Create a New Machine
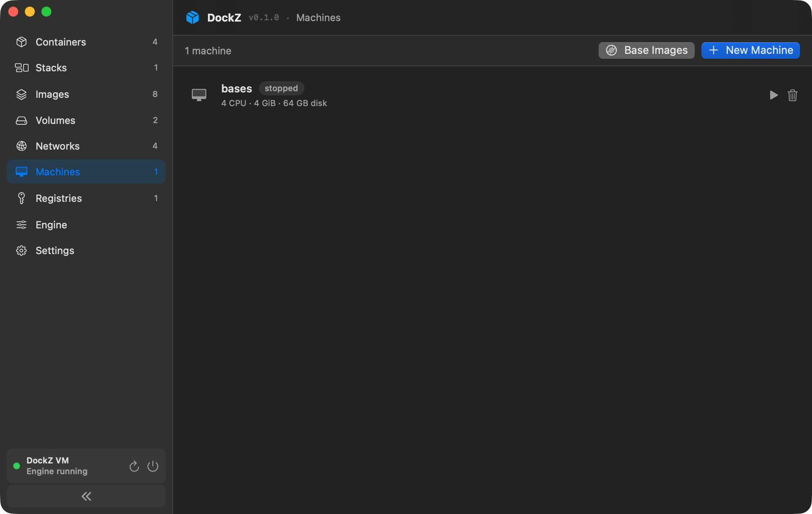The width and height of the screenshot is (812, 514). [751, 50]
